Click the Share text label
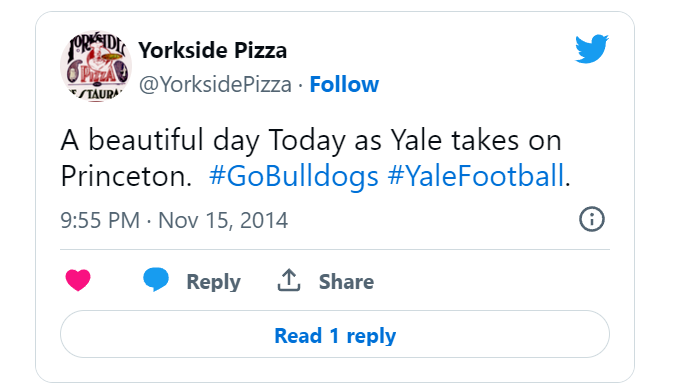675x392 pixels. (347, 282)
